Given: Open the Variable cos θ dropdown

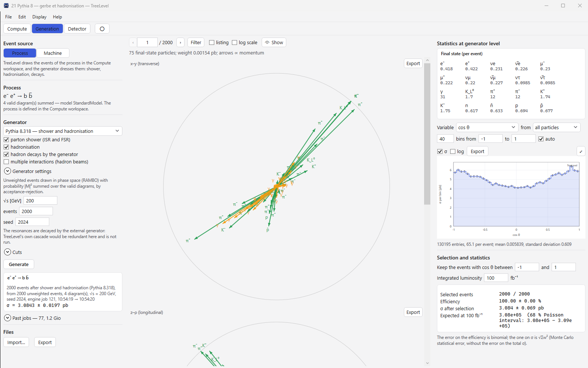Looking at the screenshot, I should [487, 127].
